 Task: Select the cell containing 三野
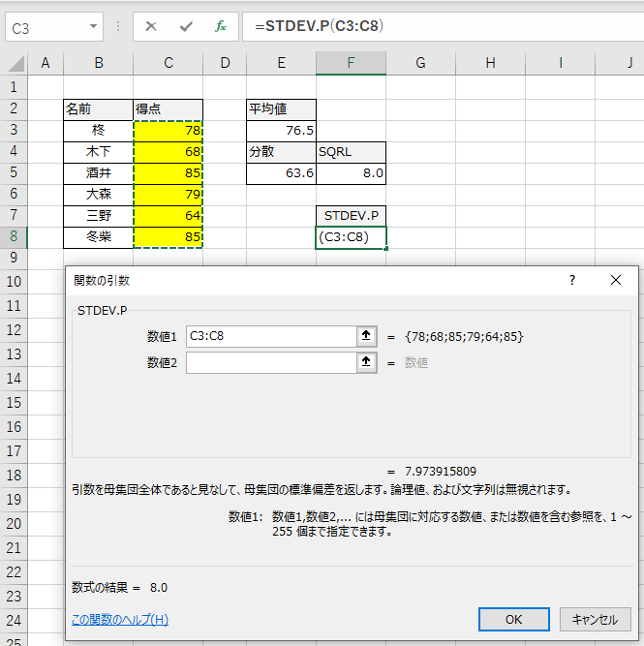[x=99, y=215]
